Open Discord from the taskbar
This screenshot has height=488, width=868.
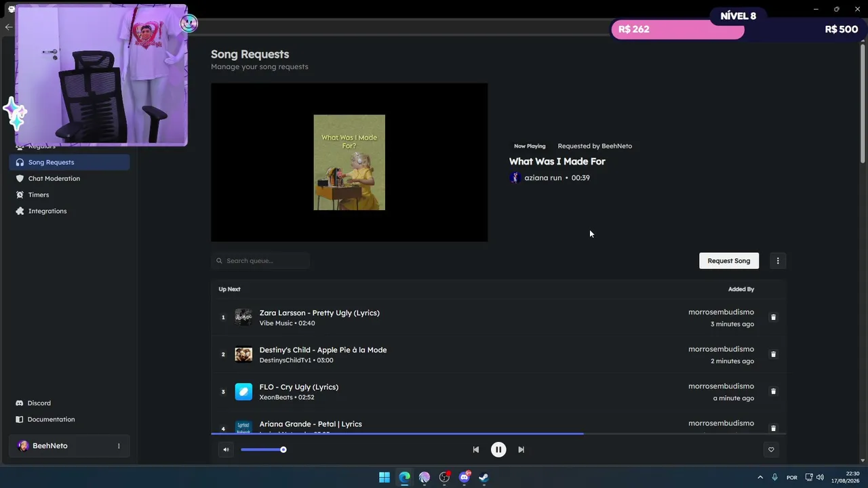point(465,477)
